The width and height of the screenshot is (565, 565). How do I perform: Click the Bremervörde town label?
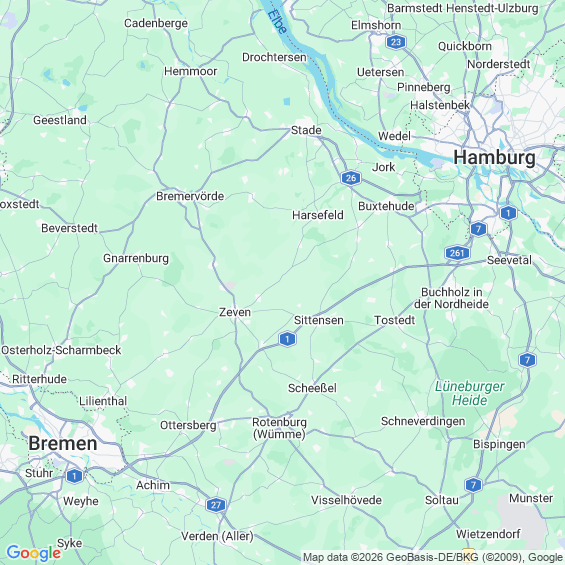pyautogui.click(x=190, y=196)
